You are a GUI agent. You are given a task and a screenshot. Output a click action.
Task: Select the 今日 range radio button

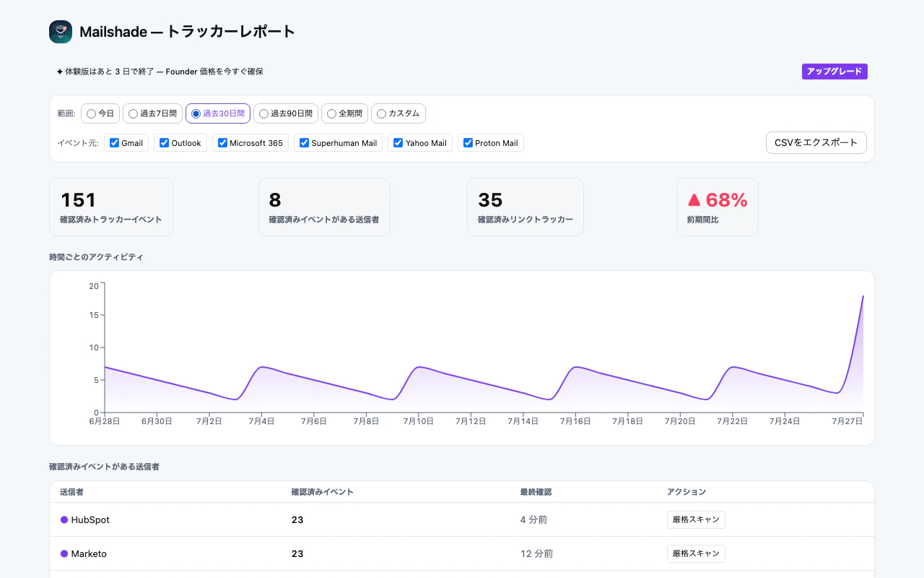coord(91,113)
